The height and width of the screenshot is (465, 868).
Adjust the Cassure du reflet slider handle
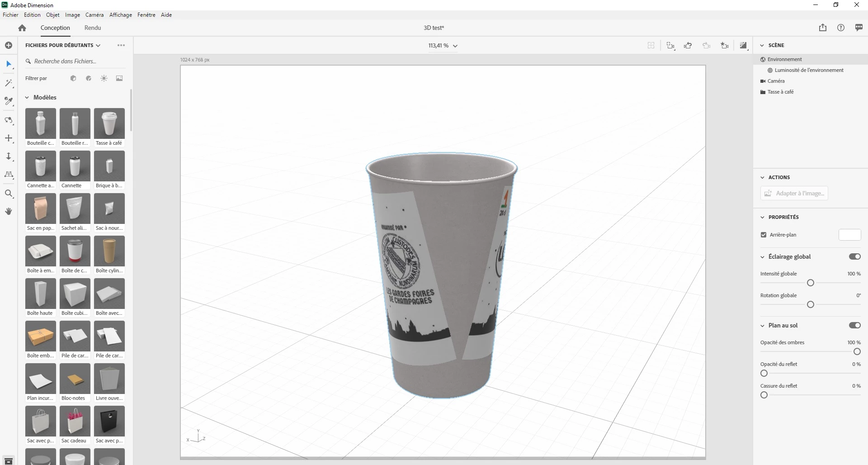point(764,395)
